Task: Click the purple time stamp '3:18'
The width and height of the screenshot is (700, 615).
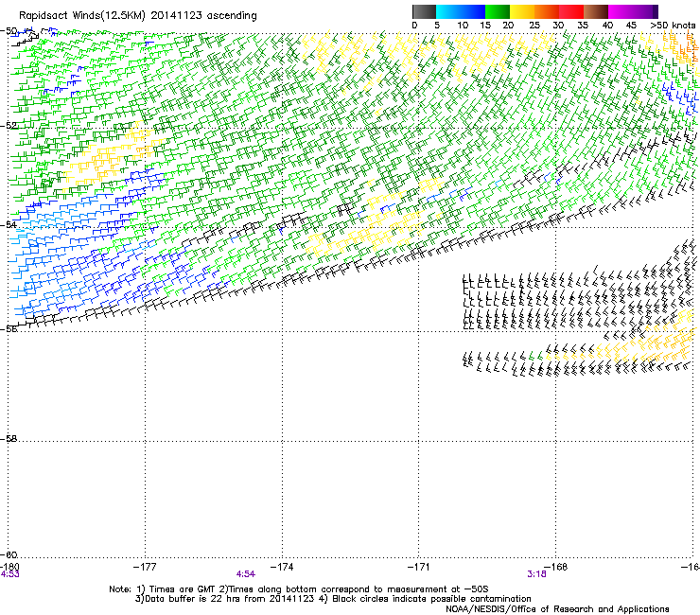Action: (536, 574)
